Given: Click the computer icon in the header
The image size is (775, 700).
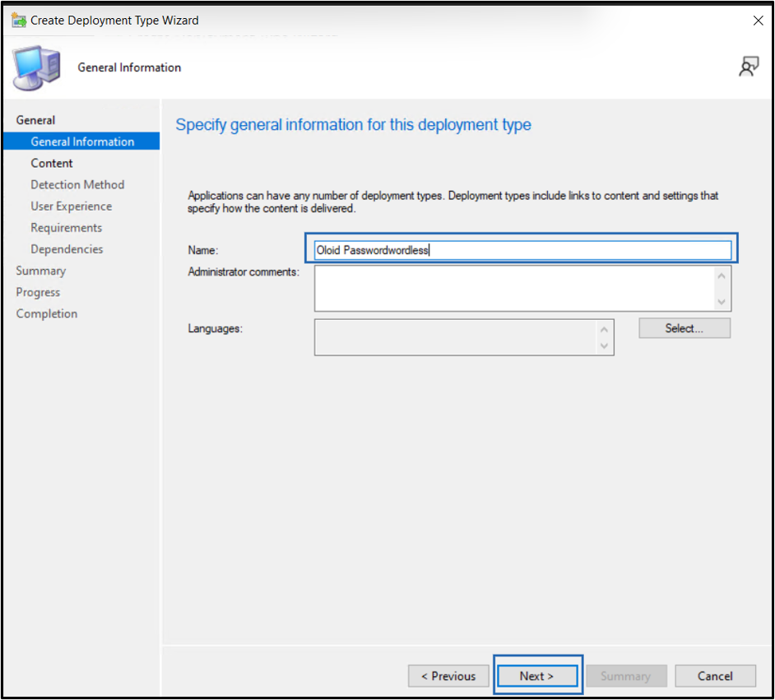Looking at the screenshot, I should (x=37, y=67).
